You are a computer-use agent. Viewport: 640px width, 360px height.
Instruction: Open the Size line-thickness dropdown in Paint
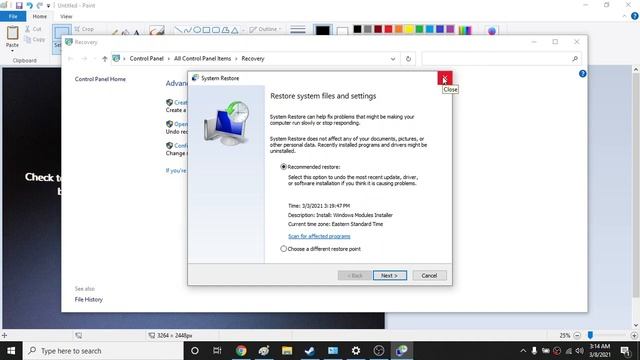(298, 30)
